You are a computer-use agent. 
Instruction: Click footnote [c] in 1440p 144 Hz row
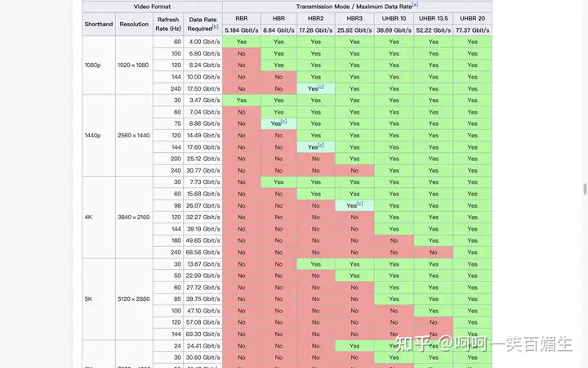[322, 146]
